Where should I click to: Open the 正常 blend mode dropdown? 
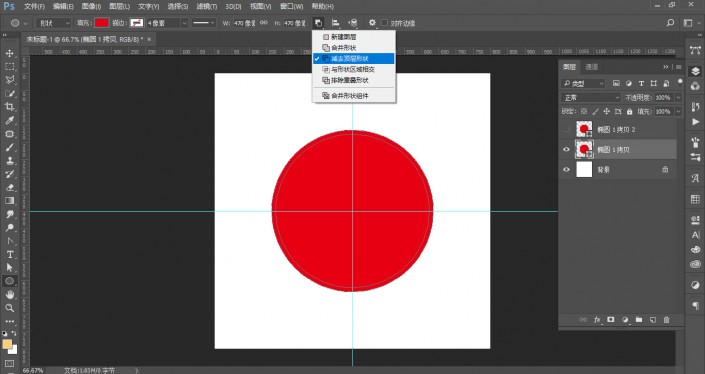click(x=591, y=98)
